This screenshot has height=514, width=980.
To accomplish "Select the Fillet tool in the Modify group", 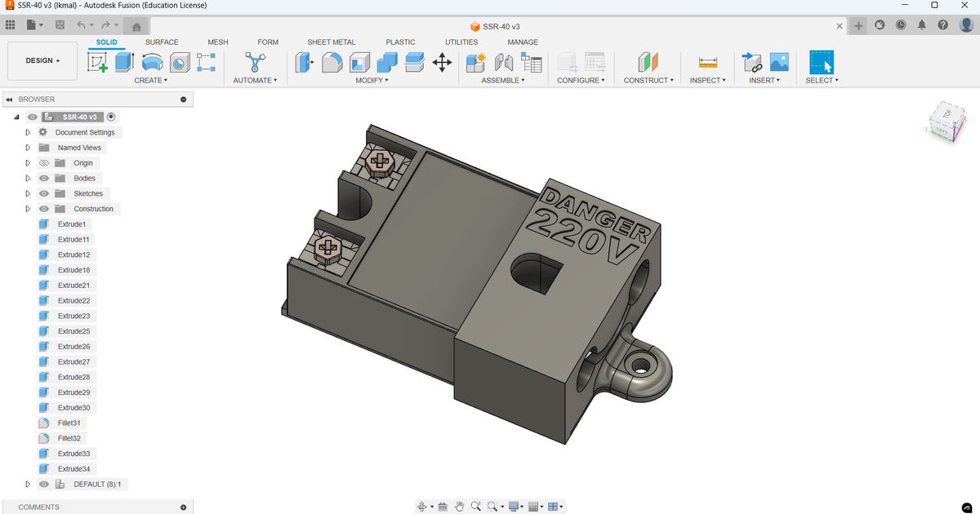I will [x=332, y=62].
